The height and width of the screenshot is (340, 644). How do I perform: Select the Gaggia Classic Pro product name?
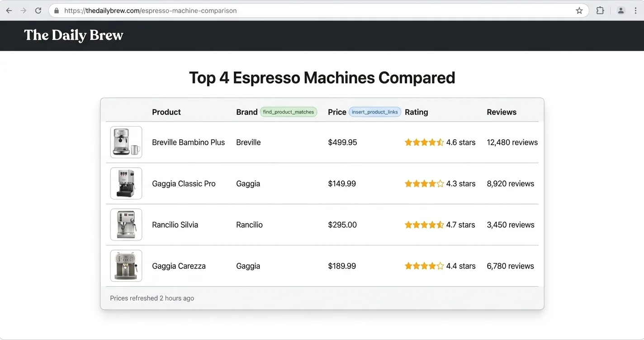coord(184,184)
